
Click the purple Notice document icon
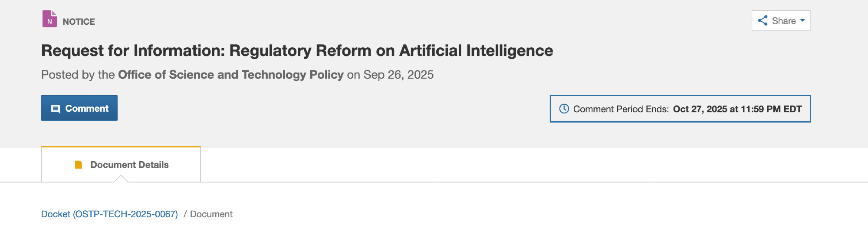click(49, 19)
